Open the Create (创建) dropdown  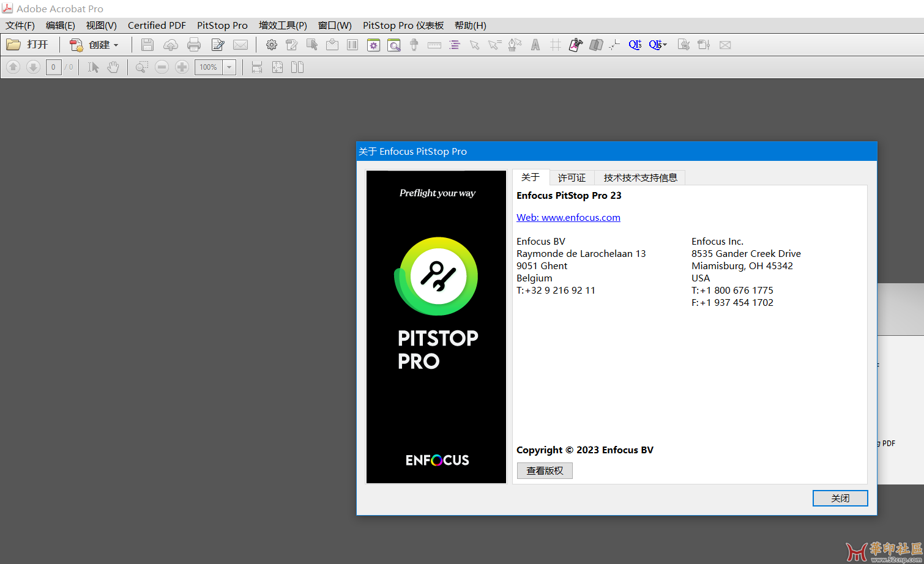pos(94,45)
